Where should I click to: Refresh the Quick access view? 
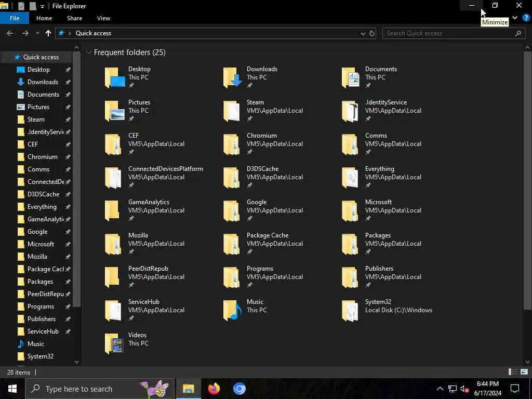pyautogui.click(x=372, y=33)
